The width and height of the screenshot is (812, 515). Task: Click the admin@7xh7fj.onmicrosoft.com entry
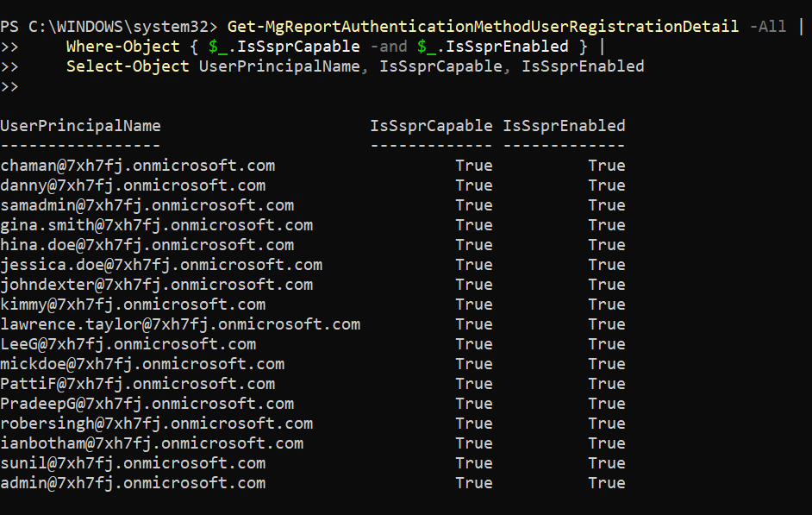click(133, 483)
